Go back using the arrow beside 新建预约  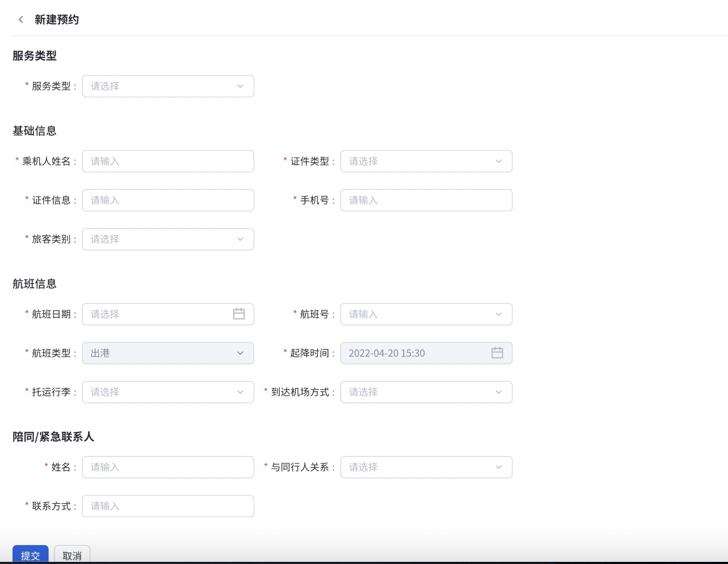click(x=21, y=20)
